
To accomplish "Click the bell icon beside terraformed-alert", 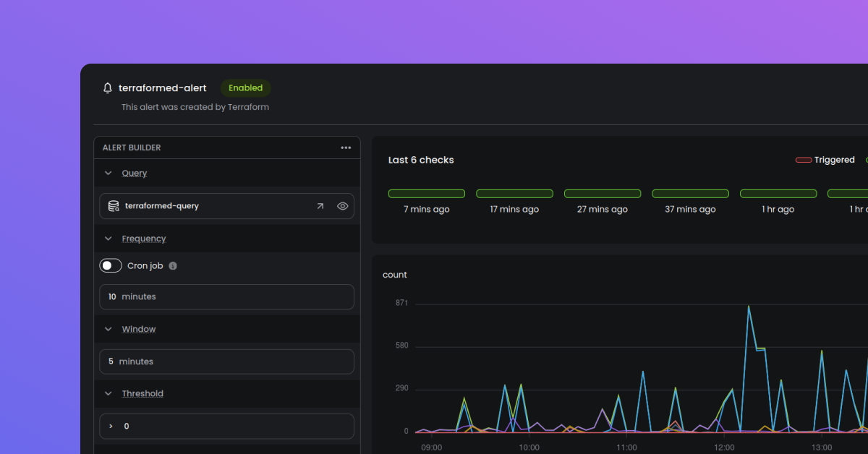I will [x=107, y=87].
